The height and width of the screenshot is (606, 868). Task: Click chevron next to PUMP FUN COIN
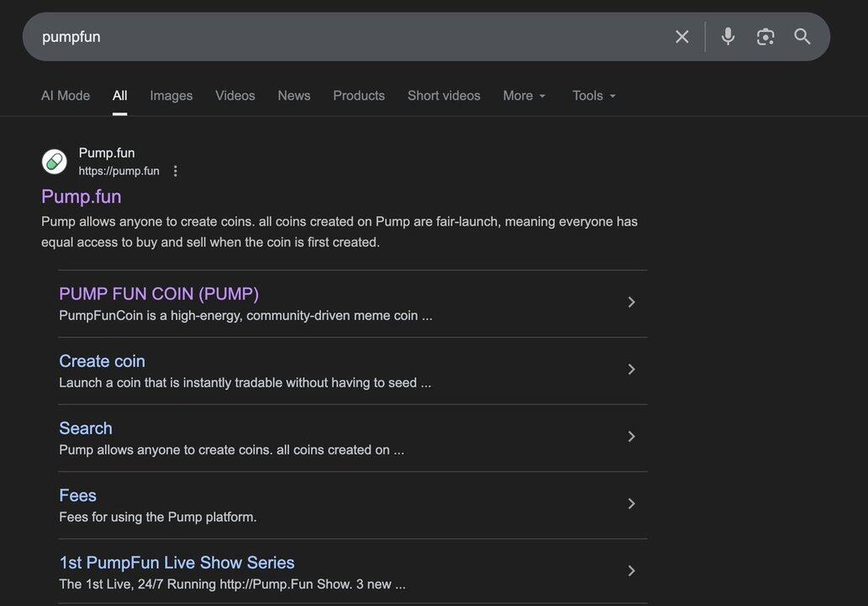pos(632,302)
